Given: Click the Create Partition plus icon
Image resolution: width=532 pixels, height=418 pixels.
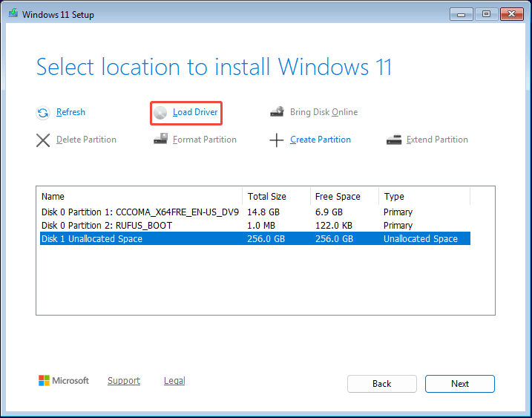Looking at the screenshot, I should pyautogui.click(x=277, y=140).
